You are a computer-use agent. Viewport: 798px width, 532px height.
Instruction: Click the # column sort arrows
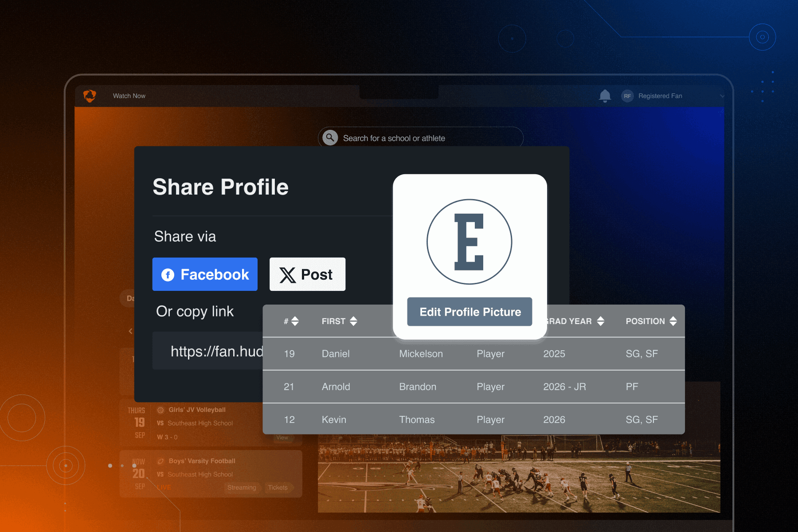[x=295, y=321]
